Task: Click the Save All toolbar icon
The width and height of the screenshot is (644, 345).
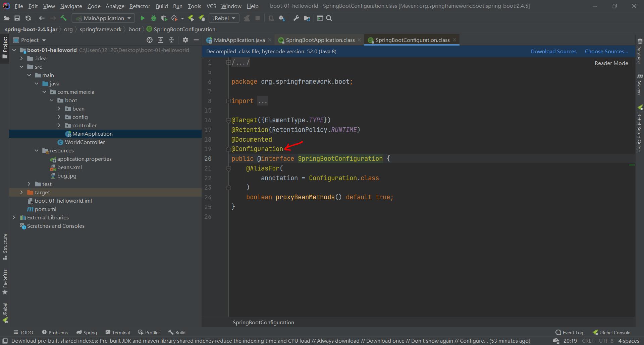Action: [17, 18]
